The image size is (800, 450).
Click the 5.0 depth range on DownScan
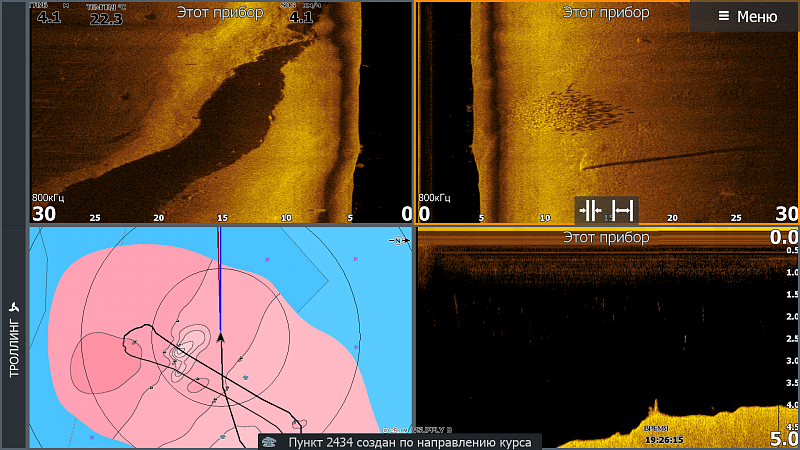tap(784, 439)
